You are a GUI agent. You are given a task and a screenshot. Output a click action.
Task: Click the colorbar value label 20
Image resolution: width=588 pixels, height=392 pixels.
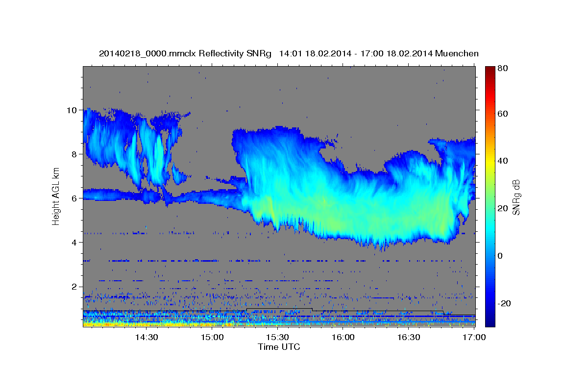click(x=502, y=208)
